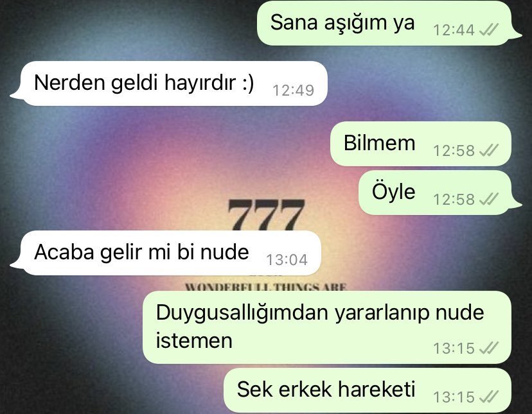Tap the read ticks on "Duygusallığımdan yararlanıp" message

coord(489,348)
